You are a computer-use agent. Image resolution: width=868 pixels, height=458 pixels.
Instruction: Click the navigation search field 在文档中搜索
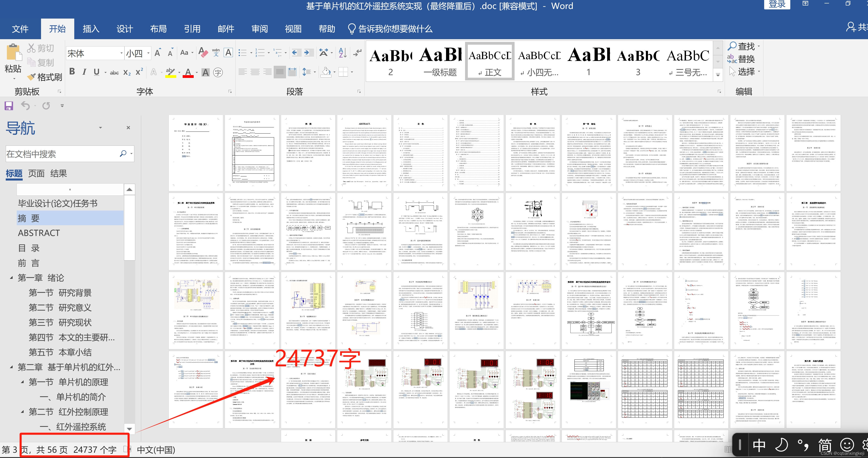pos(63,154)
